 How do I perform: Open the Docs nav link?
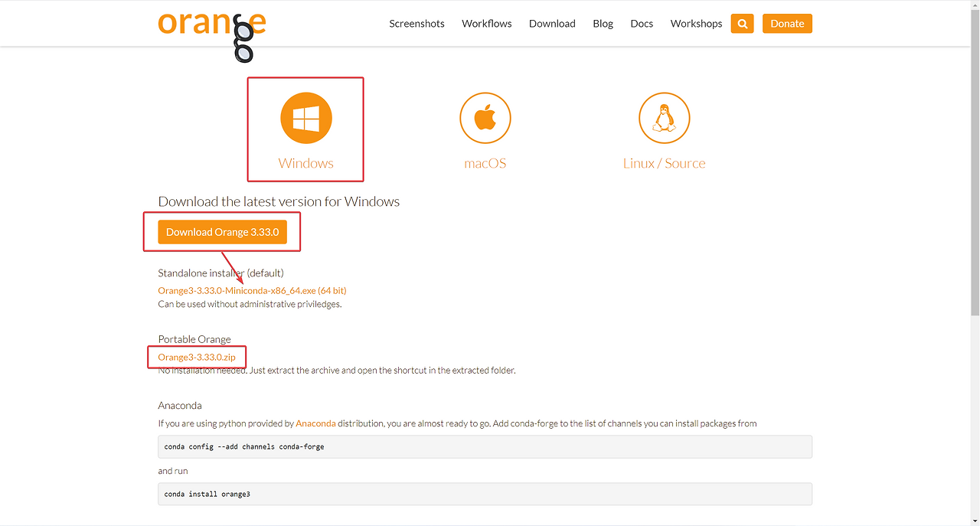click(642, 24)
